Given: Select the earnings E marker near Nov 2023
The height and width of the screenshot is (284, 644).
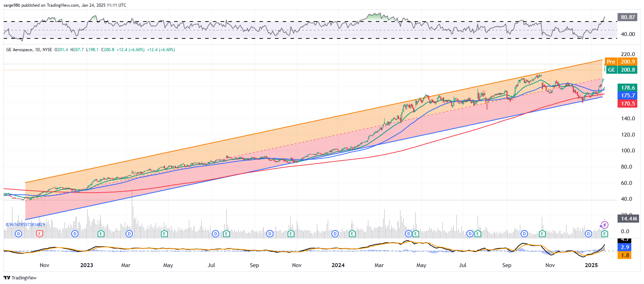Looking at the screenshot, I should [291, 234].
